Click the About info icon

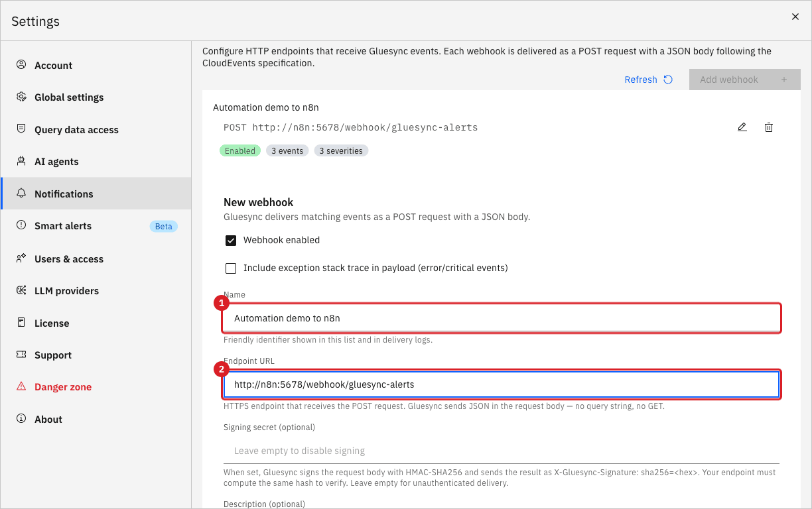point(21,419)
